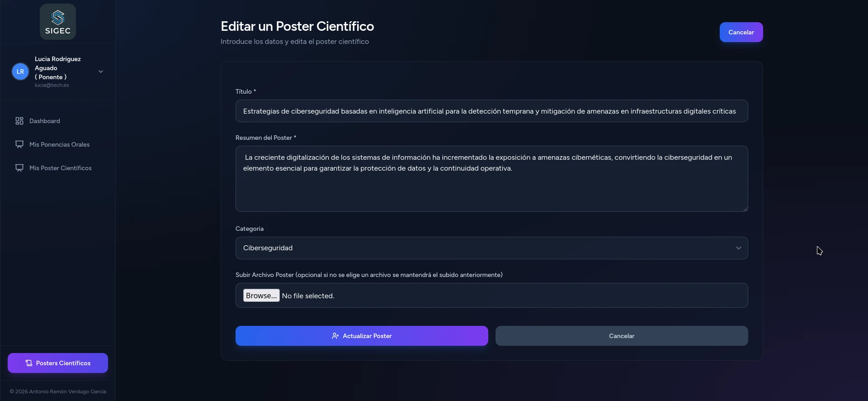Click the Mis Poster Científicos sidebar icon
Screen dimensions: 868x401
pos(19,168)
